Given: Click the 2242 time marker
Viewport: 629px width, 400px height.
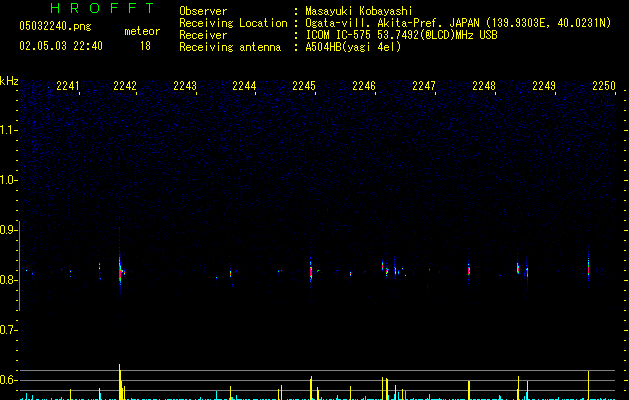Looking at the screenshot, I should click(125, 86).
